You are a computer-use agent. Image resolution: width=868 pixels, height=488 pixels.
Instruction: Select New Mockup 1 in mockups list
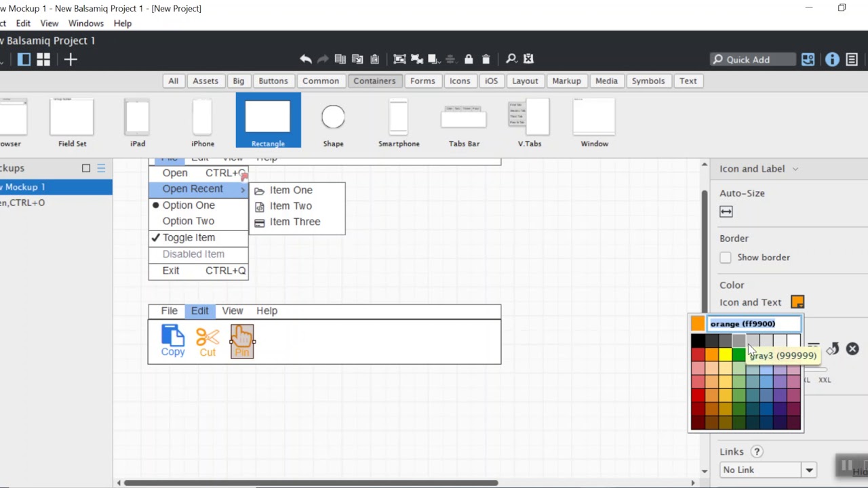pyautogui.click(x=56, y=187)
